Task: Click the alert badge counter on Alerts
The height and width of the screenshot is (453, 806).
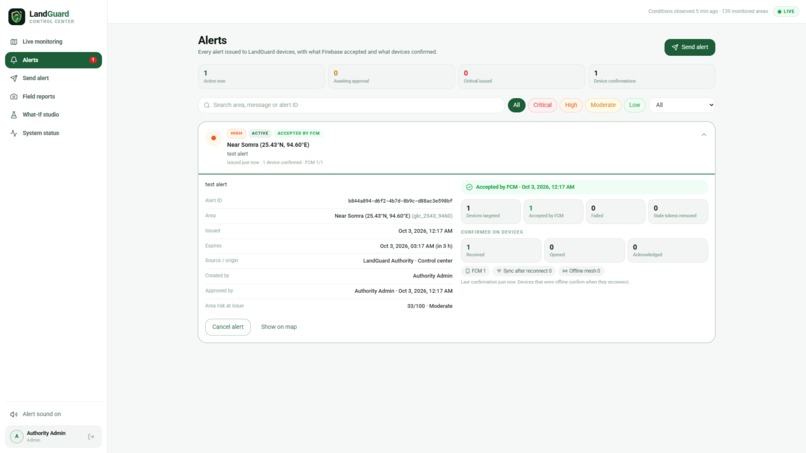Action: 93,60
